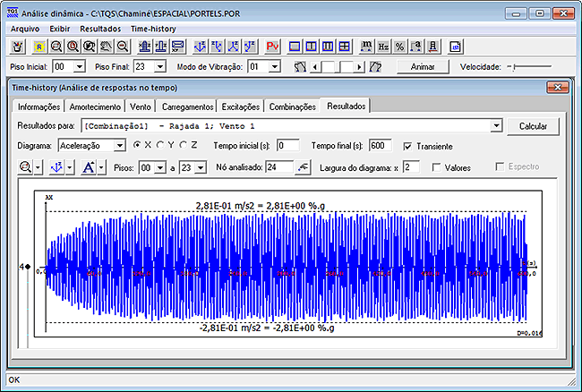
Task: Open the Pisos end floor 23 dropdown
Action: [201, 167]
